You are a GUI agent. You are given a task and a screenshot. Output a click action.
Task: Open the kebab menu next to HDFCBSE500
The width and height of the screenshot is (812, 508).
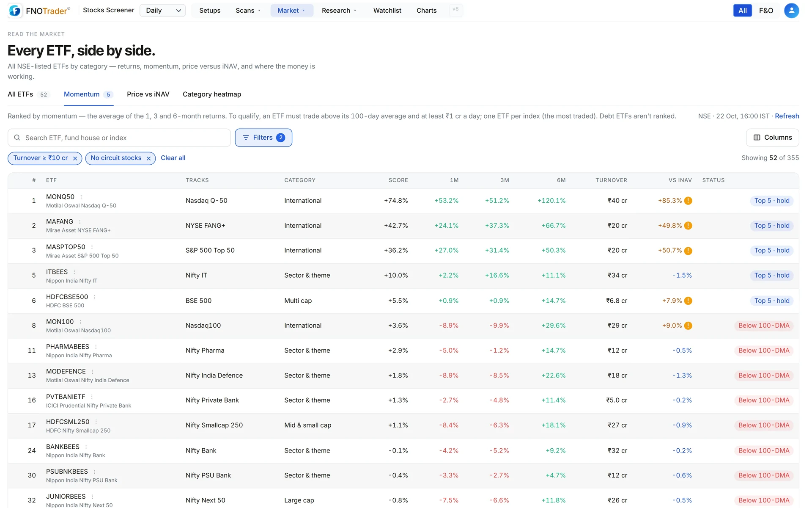coord(95,297)
